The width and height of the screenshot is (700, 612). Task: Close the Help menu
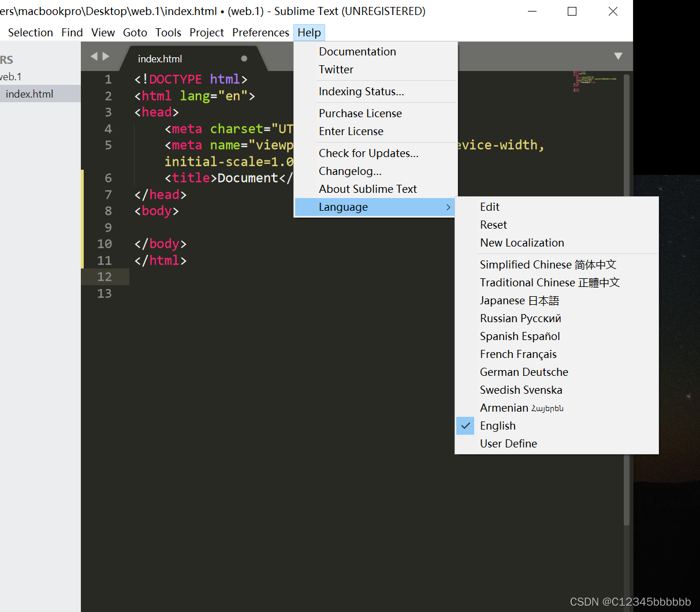click(x=309, y=32)
